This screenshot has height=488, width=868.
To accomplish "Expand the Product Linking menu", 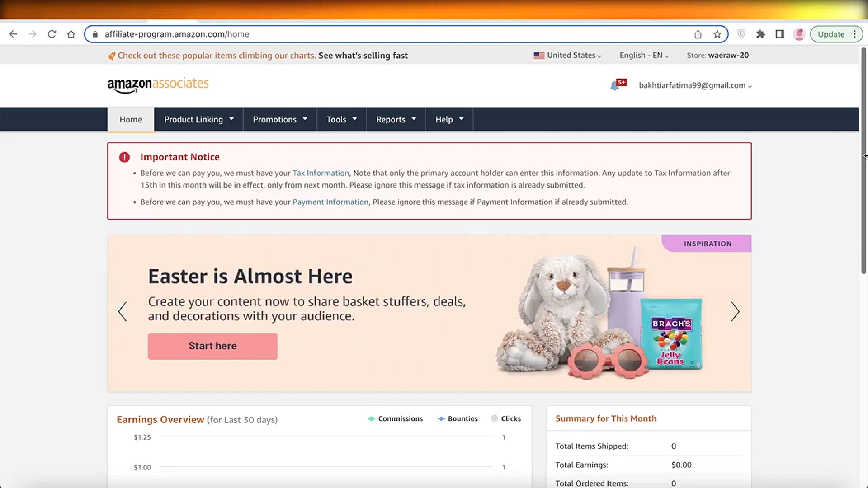I will click(x=198, y=119).
